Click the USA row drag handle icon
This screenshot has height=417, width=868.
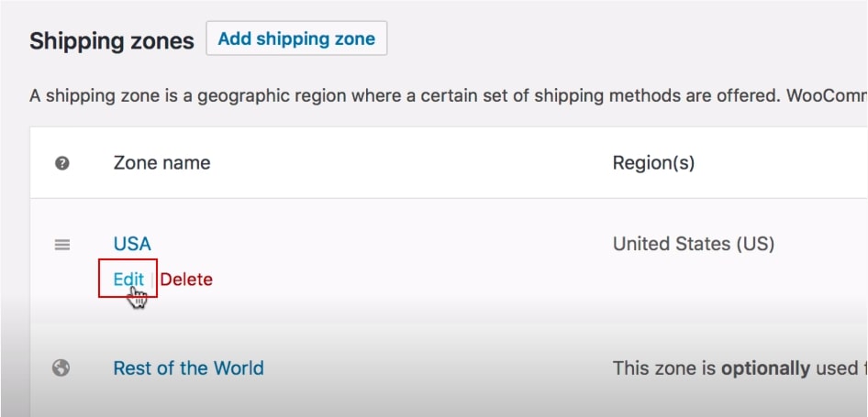[62, 245]
